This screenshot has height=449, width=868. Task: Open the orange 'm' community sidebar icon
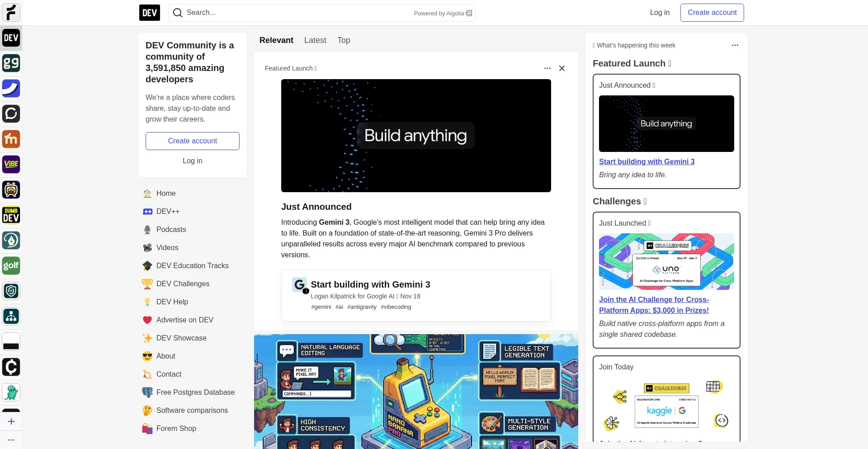pos(11,139)
